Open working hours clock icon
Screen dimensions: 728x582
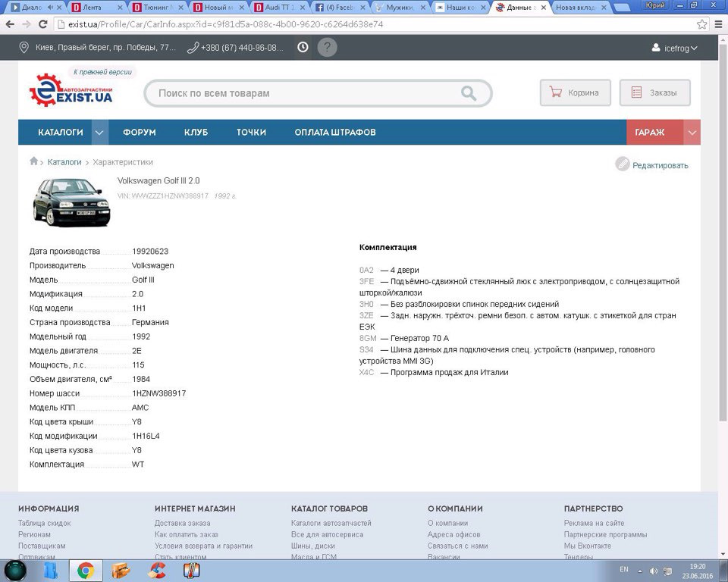point(303,47)
